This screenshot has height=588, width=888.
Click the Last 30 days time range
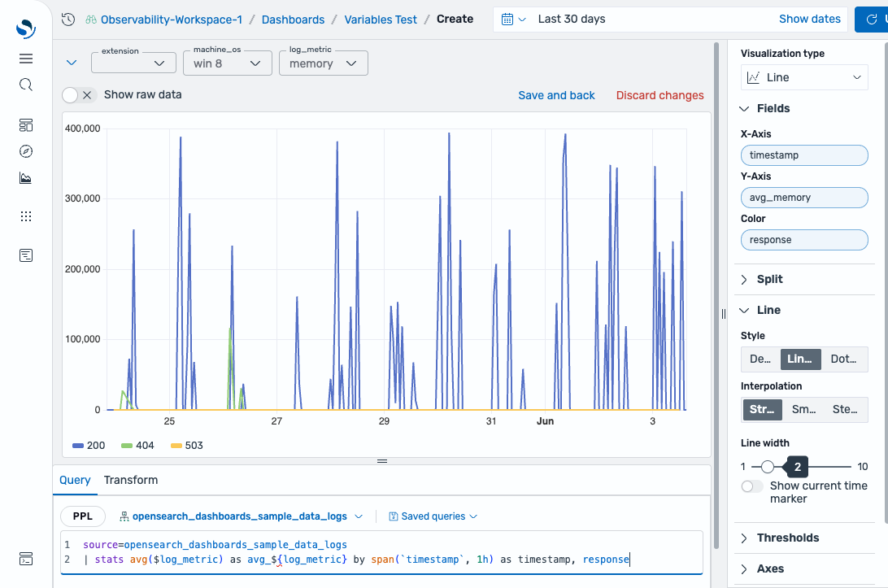[x=572, y=20]
